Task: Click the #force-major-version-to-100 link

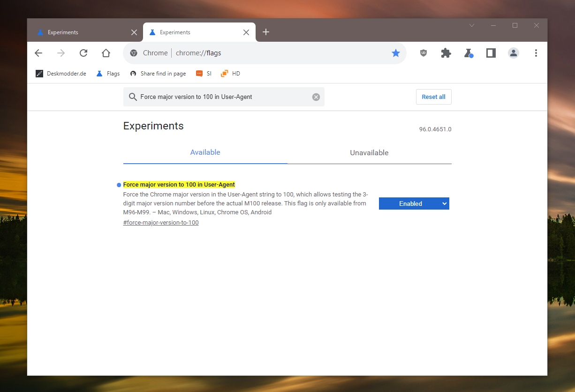Action: point(161,223)
